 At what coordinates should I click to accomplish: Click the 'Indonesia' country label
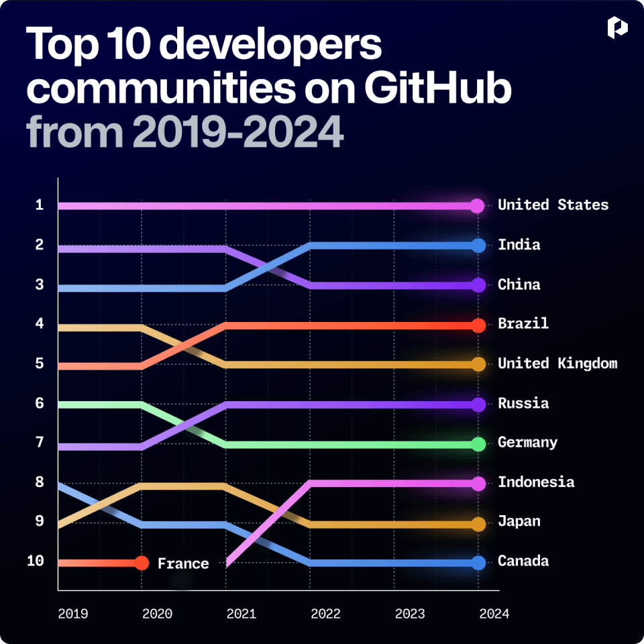(x=536, y=482)
